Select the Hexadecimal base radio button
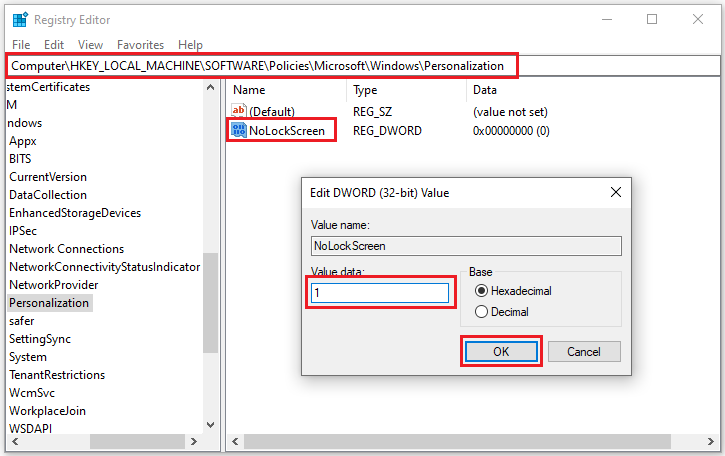This screenshot has width=725, height=456. 481,291
